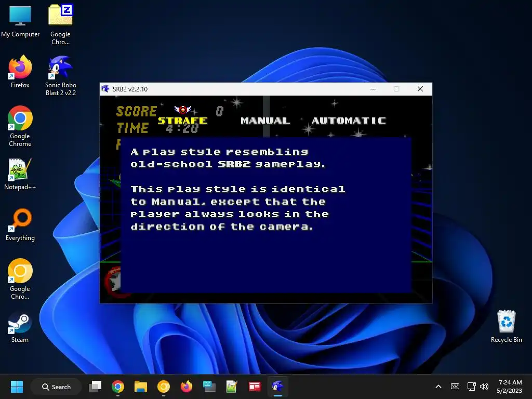Open Everything search desktop shortcut
The height and width of the screenshot is (399, 532).
pyautogui.click(x=20, y=224)
